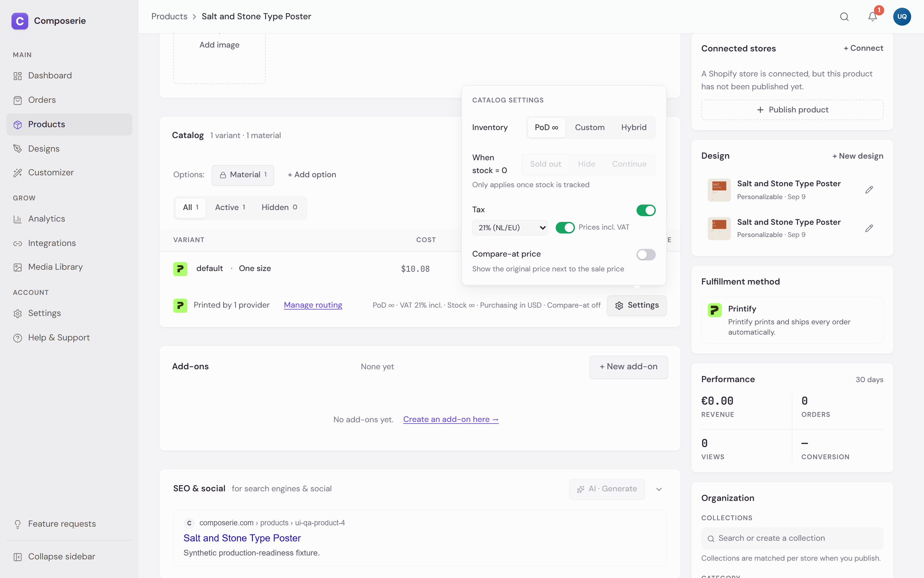This screenshot has height=578, width=924.
Task: Click the Media Library image icon
Action: coord(18,267)
